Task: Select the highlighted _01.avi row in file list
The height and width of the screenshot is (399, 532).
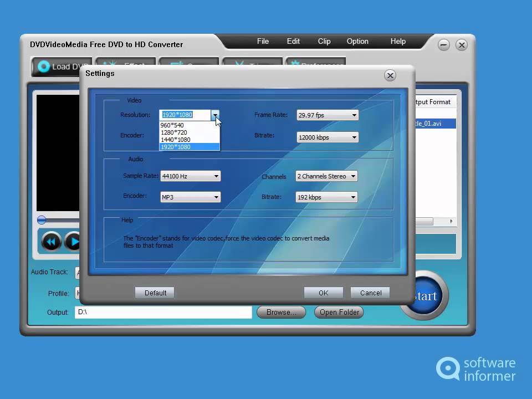Action: tap(436, 124)
